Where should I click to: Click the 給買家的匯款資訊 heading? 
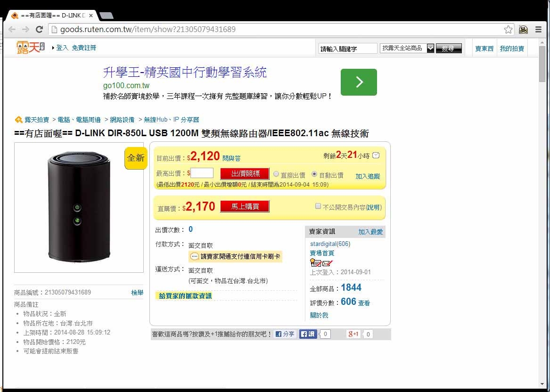pyautogui.click(x=185, y=296)
